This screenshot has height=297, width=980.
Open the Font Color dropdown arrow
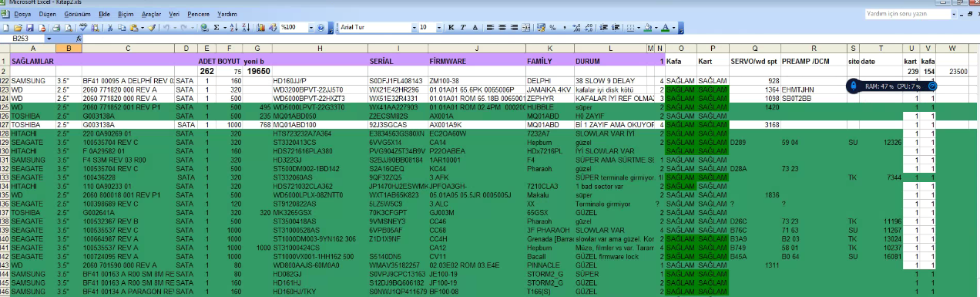click(674, 27)
